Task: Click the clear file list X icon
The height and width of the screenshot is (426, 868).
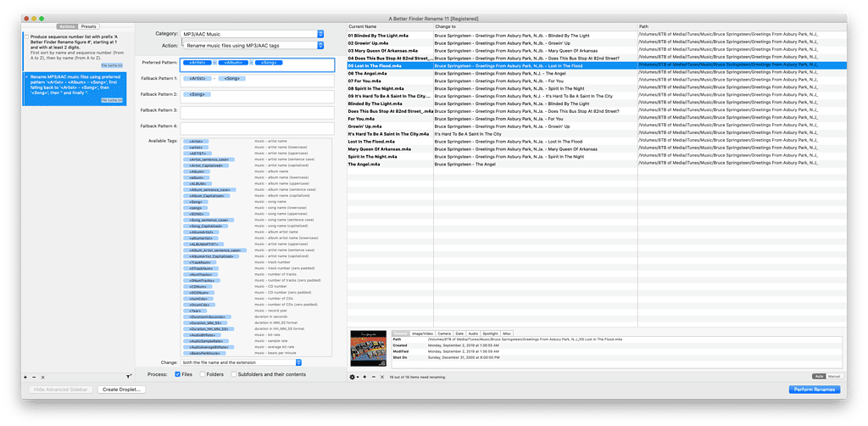Action: [x=382, y=376]
